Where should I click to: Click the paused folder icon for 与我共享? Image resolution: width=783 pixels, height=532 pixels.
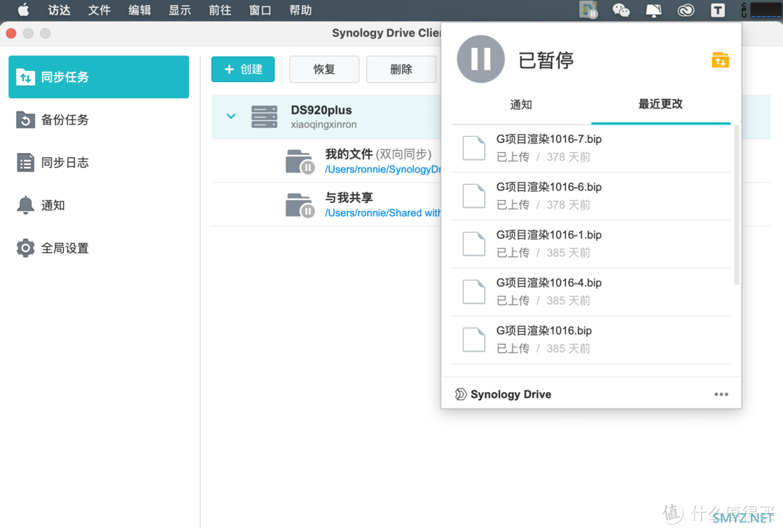point(299,205)
